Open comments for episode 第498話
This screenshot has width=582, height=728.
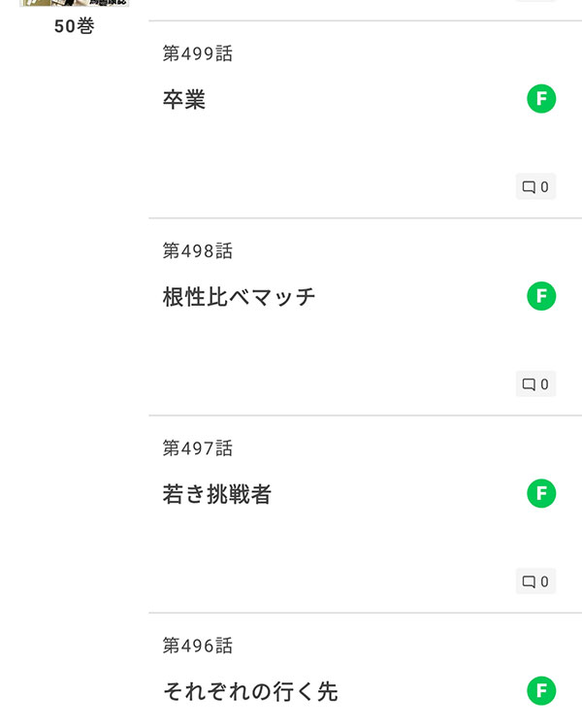535,384
